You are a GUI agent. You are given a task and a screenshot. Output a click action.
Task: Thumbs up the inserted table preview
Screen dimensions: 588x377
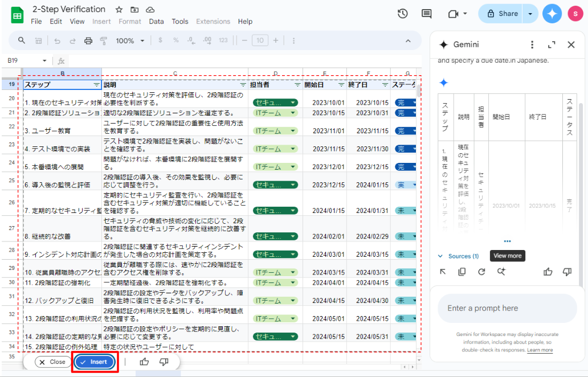(x=144, y=362)
